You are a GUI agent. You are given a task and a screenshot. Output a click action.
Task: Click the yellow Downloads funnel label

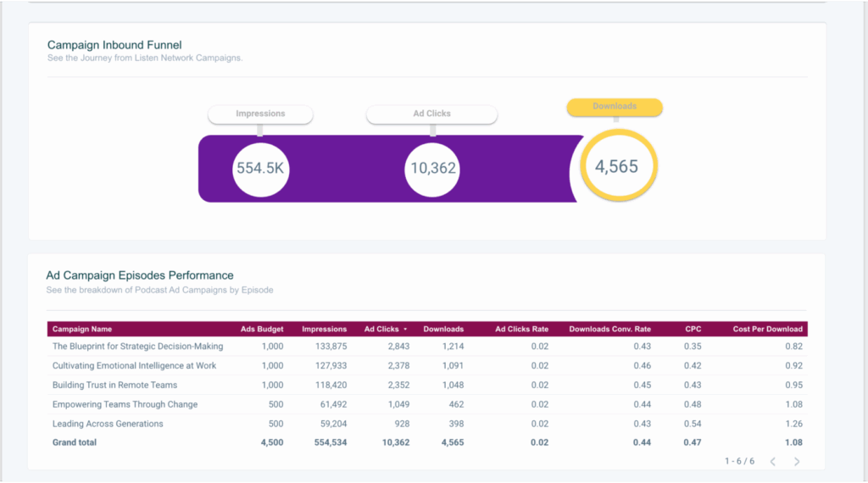[615, 107]
